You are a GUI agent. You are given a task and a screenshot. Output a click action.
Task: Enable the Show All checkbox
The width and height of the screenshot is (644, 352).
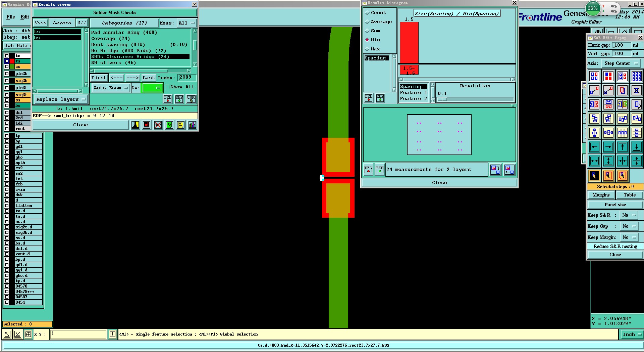click(x=167, y=87)
